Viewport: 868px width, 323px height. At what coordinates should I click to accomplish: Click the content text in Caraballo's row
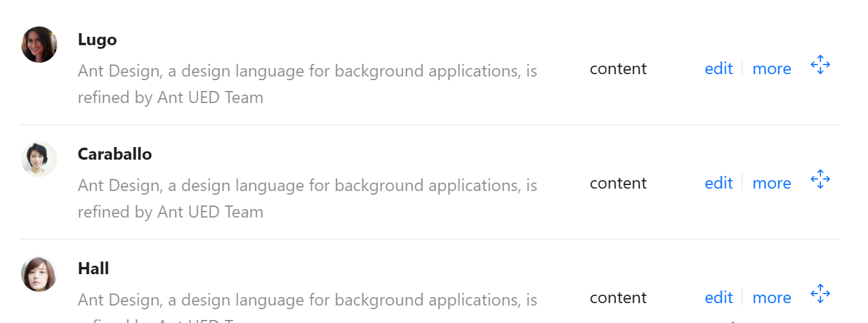click(618, 183)
